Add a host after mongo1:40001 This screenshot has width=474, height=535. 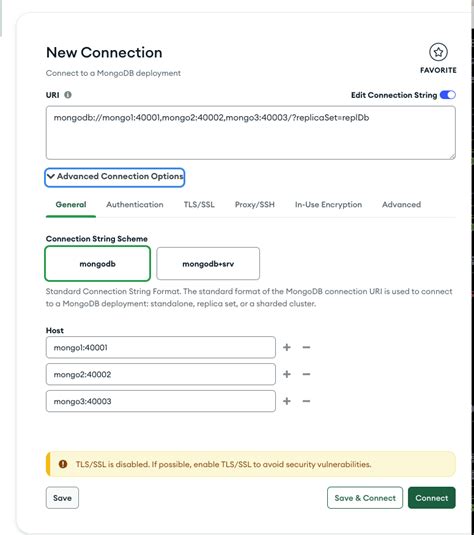pos(287,347)
